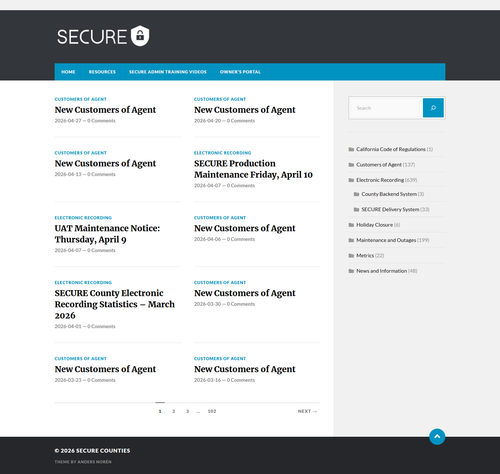Click 0 Comments under 2026-04-27 post
Image resolution: width=500 pixels, height=474 pixels.
pyautogui.click(x=101, y=121)
